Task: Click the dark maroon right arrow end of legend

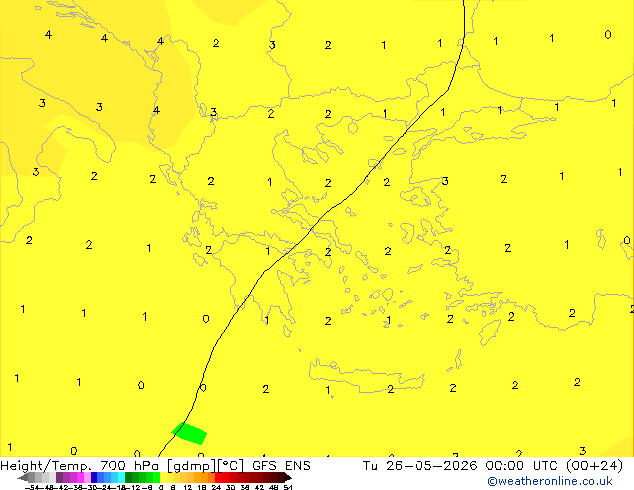Action: pos(288,477)
